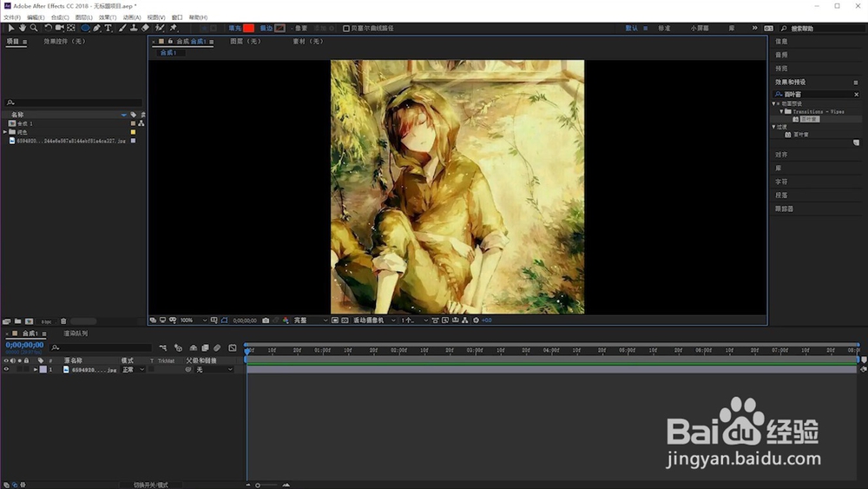
Task: Open the resolution quality dropdown in viewer
Action: (310, 320)
